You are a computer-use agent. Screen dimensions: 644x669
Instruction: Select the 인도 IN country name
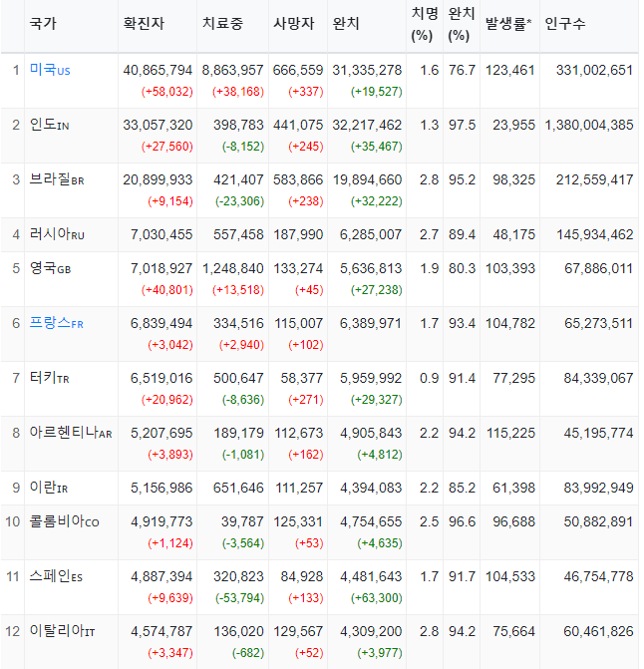pos(49,125)
